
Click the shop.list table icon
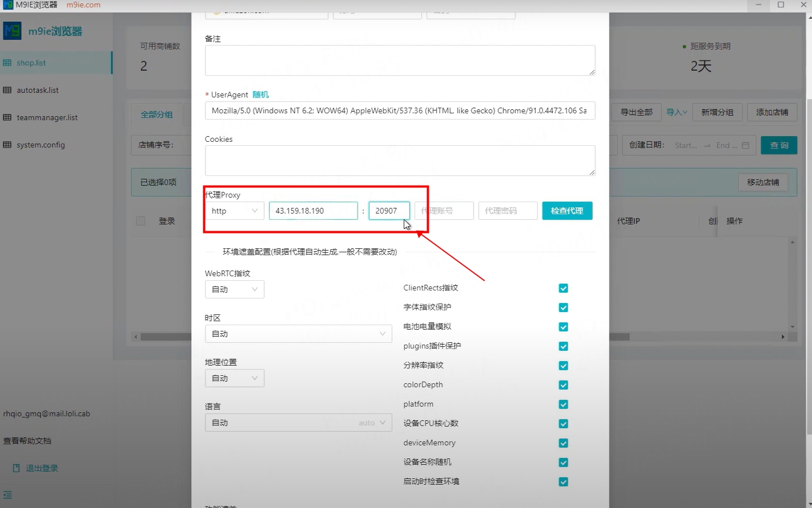coord(7,63)
